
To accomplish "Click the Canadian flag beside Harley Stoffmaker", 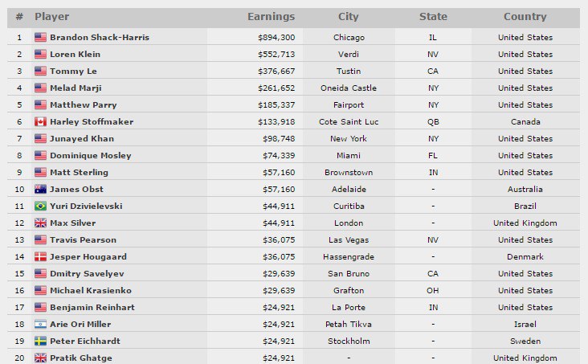I will pos(40,122).
